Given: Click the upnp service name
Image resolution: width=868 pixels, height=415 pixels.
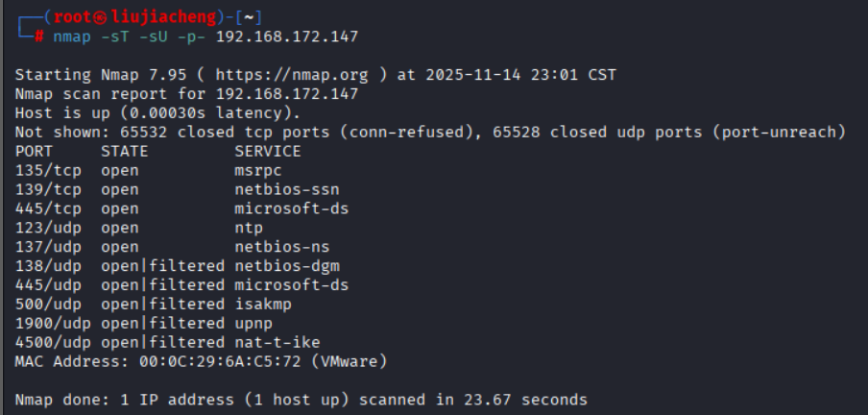Looking at the screenshot, I should click(253, 324).
